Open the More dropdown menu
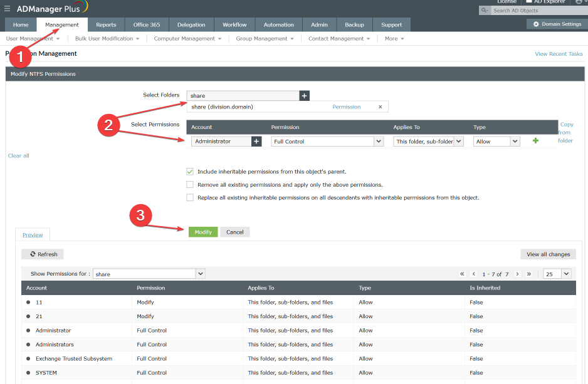588x384 pixels. 394,39
